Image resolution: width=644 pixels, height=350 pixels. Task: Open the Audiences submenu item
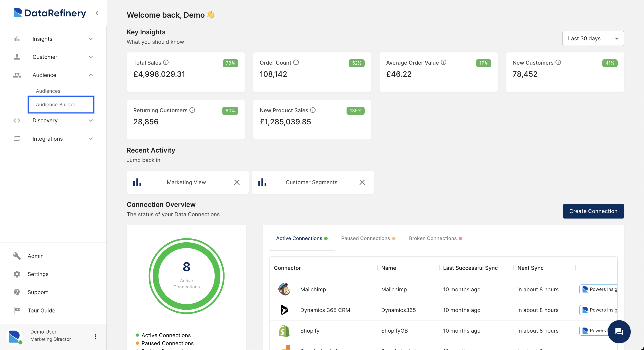[x=48, y=91]
